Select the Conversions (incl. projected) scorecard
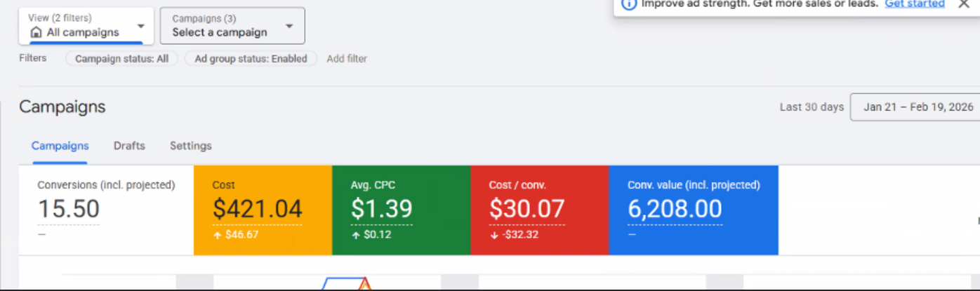Image resolution: width=980 pixels, height=291 pixels. pyautogui.click(x=105, y=210)
